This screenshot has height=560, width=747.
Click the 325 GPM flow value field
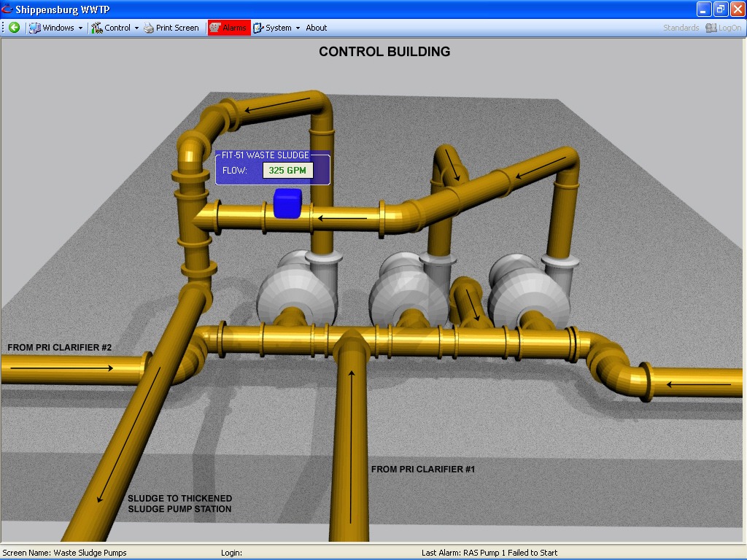pyautogui.click(x=287, y=171)
